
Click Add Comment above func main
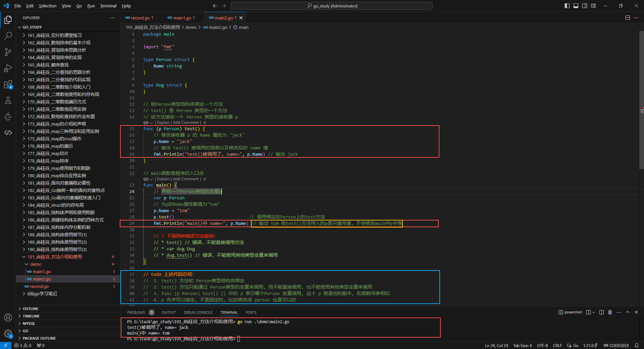(186, 179)
